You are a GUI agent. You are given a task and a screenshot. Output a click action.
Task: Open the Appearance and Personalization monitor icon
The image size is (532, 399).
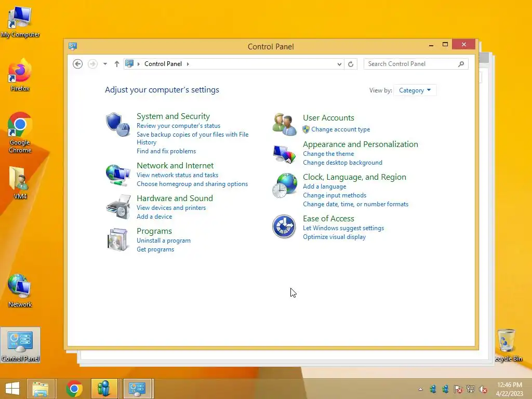[x=284, y=154]
